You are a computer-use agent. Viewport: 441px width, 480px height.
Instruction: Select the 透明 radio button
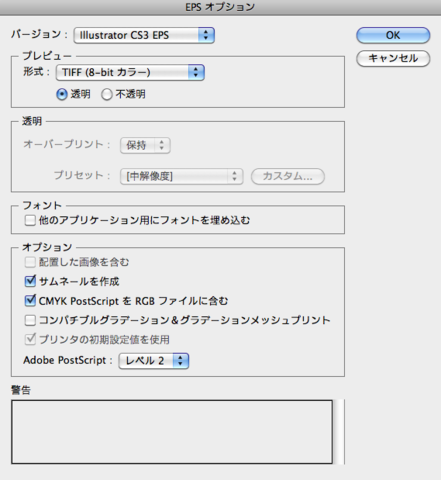(62, 95)
